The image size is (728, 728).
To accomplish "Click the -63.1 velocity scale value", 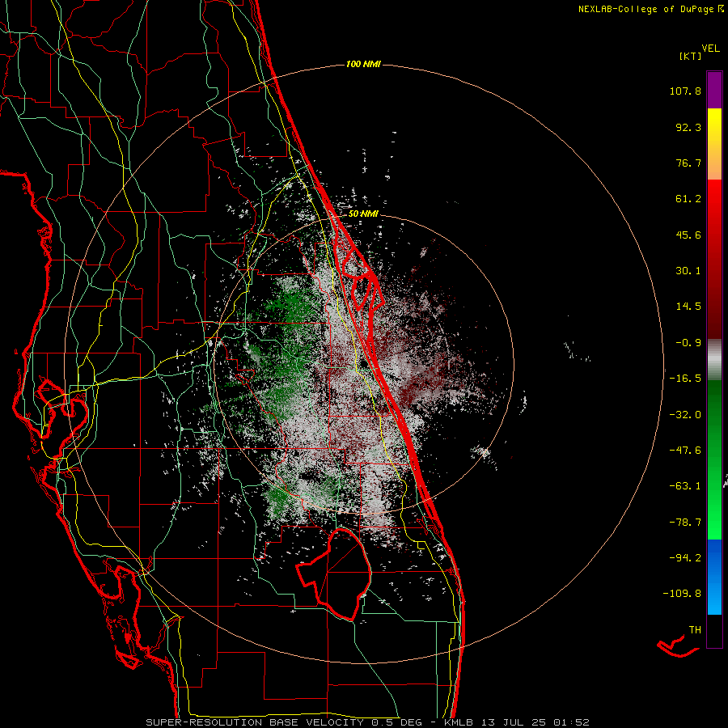I will [x=685, y=486].
